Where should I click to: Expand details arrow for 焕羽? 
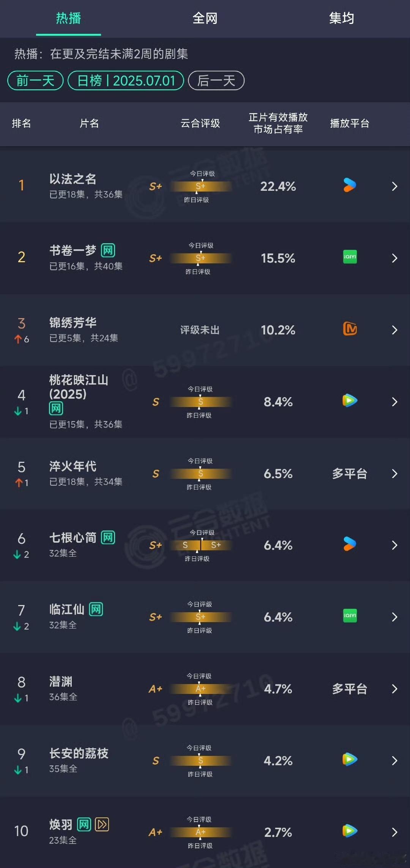[x=394, y=832]
